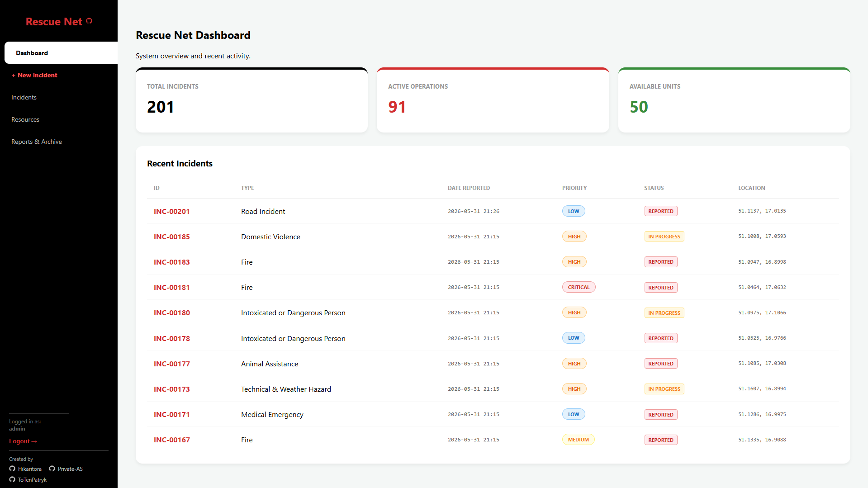Click the CRITICAL priority badge

(579, 287)
